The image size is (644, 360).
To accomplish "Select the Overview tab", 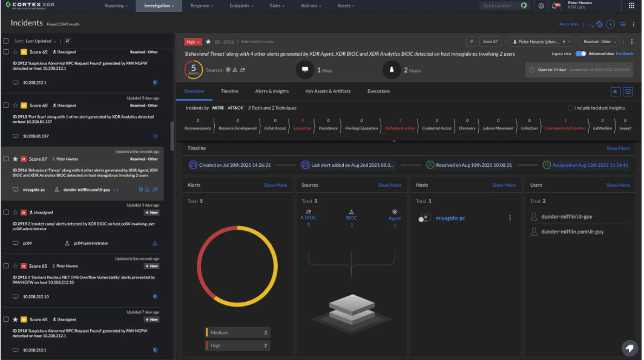I will (x=194, y=92).
